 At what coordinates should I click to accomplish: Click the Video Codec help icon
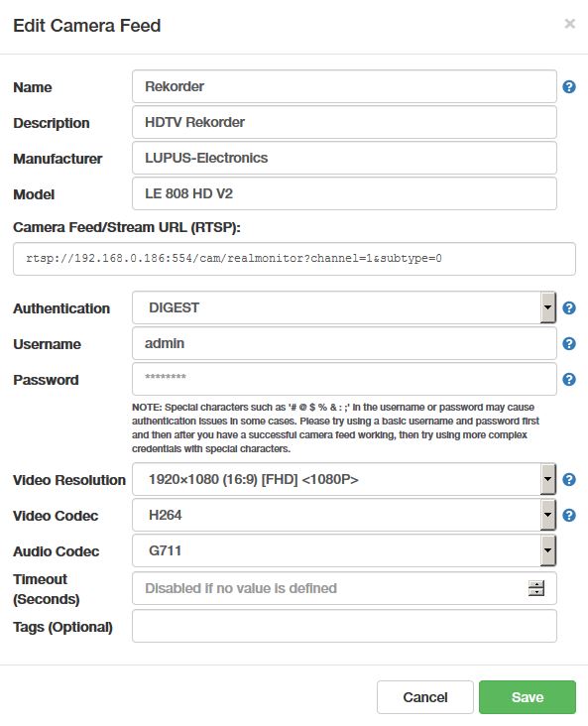[x=569, y=516]
